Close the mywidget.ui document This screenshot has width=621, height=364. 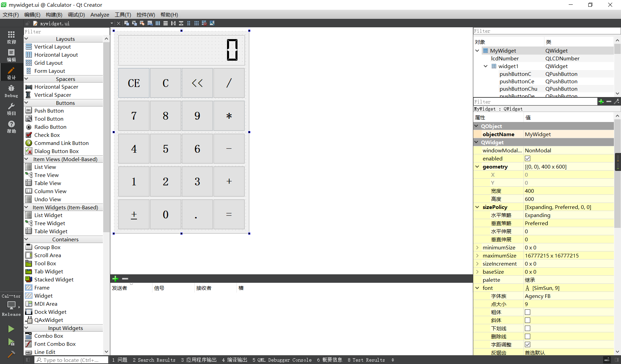tap(118, 23)
